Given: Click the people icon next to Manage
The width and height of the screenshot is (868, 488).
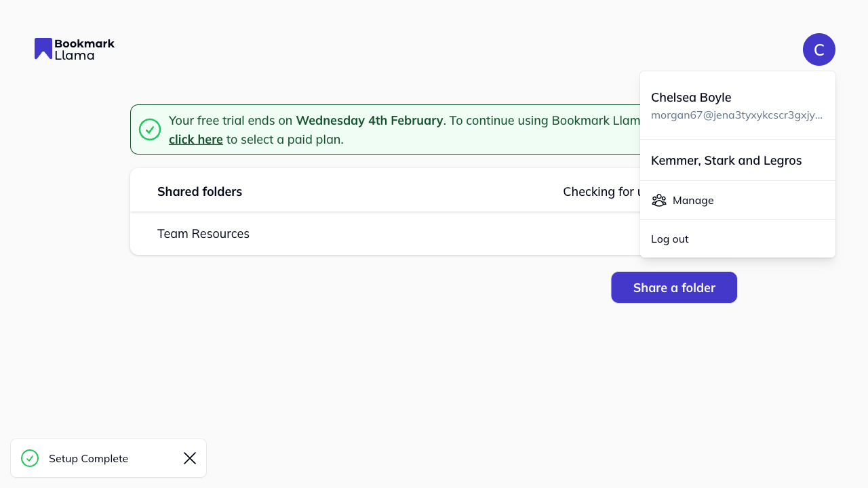Looking at the screenshot, I should click(x=658, y=200).
